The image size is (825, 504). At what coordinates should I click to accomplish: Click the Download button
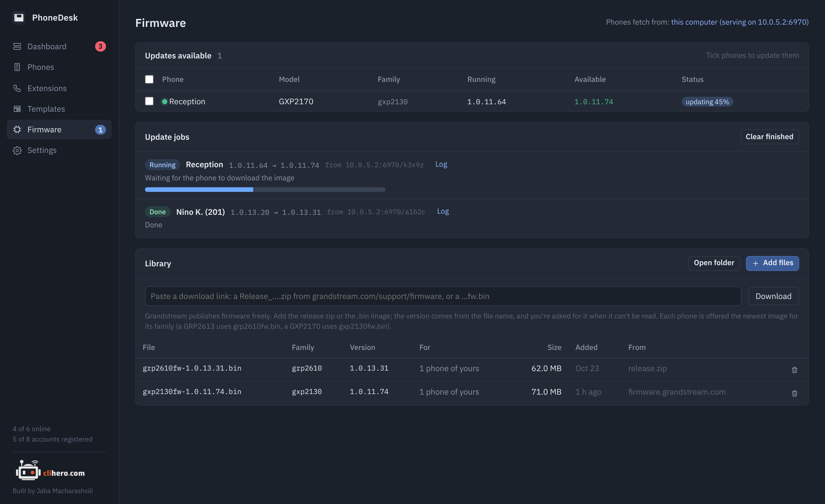[x=773, y=296]
